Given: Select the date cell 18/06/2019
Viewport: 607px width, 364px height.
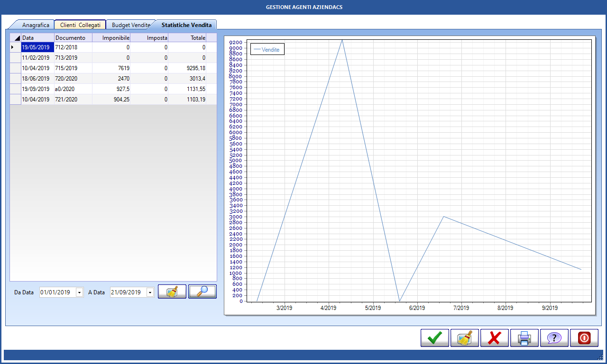Looking at the screenshot, I should point(37,79).
